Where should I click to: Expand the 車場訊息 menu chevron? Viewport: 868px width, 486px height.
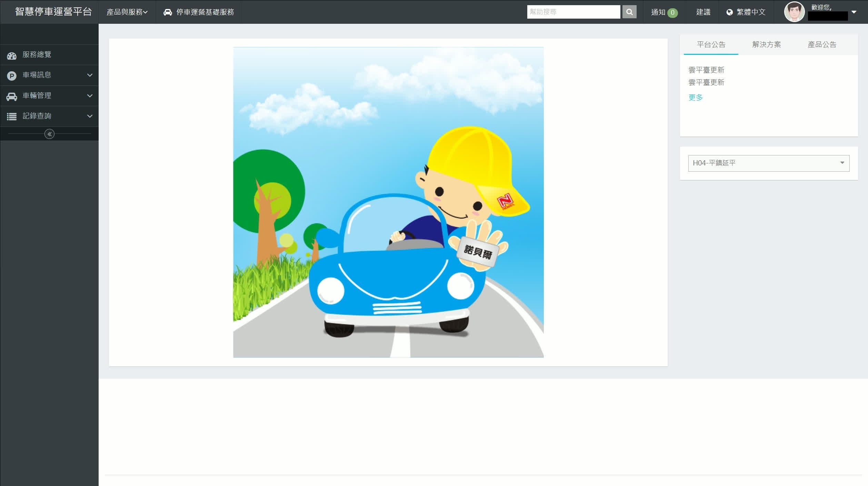(x=90, y=75)
